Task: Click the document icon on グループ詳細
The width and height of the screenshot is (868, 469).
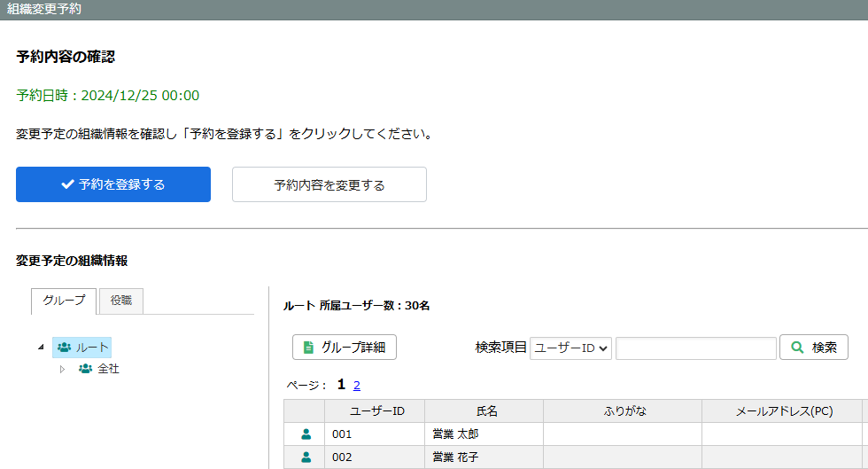Action: [308, 348]
